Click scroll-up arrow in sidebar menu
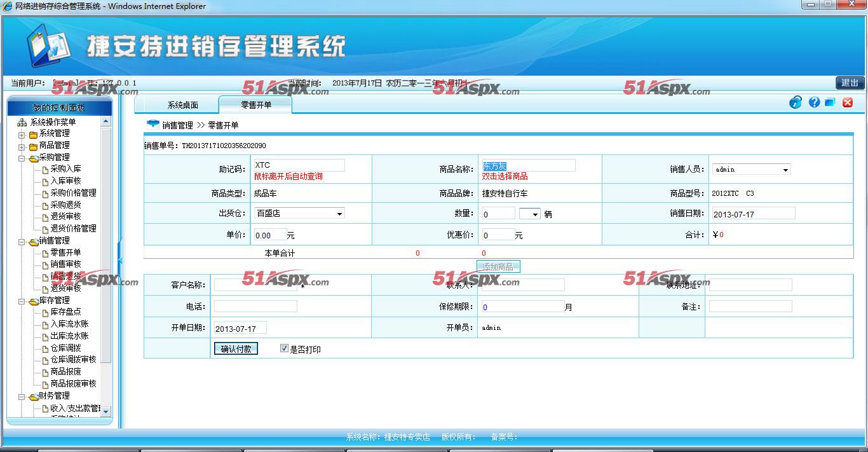 105,121
